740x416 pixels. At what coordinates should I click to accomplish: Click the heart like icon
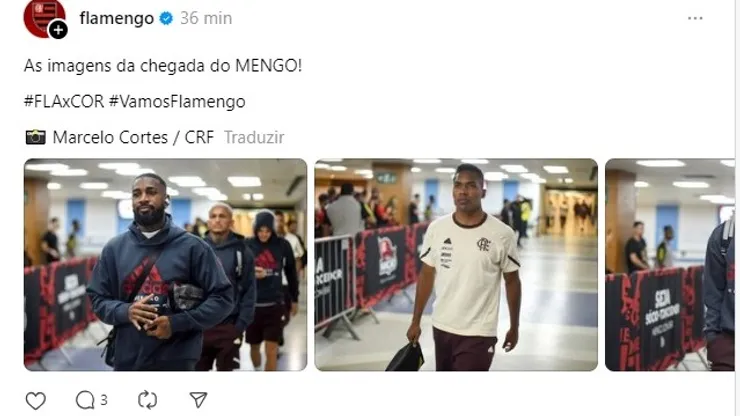click(35, 401)
